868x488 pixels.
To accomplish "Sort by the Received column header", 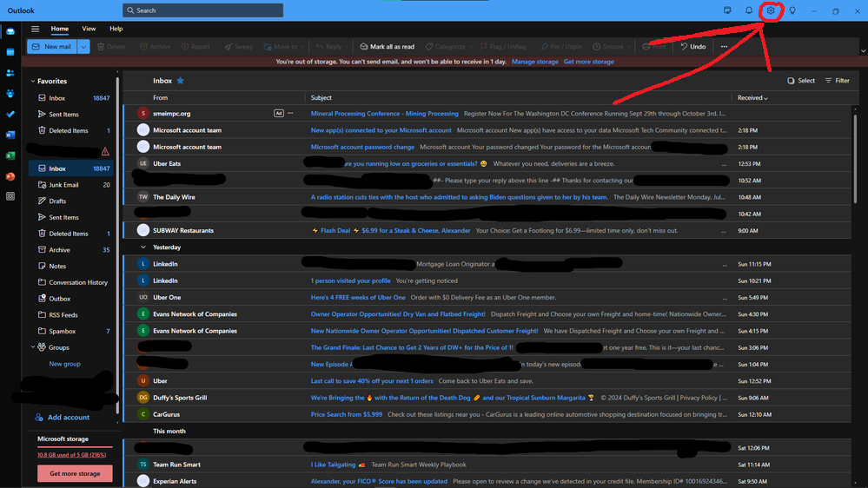I will 752,98.
